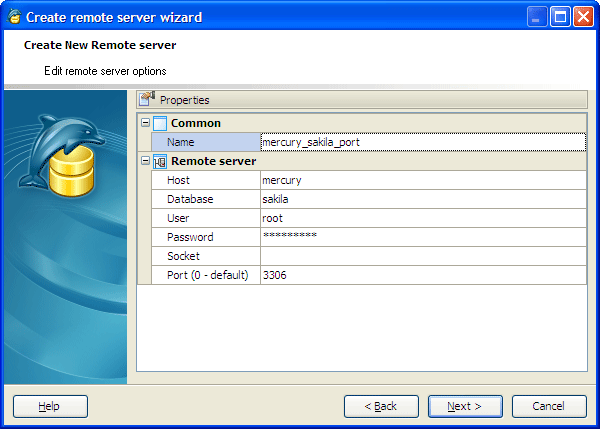Screen dimensions: 600x429
Task: Edit the Port value 3306
Action: pyautogui.click(x=423, y=275)
